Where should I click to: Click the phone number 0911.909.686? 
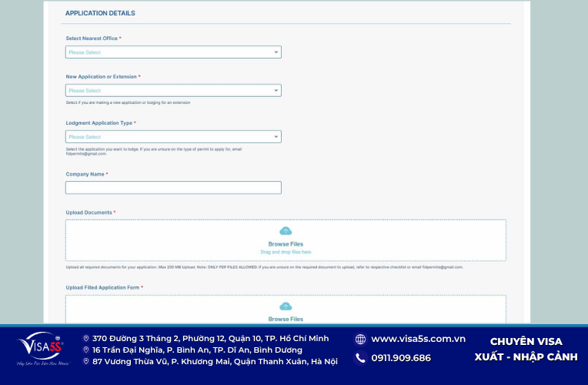pos(401,358)
